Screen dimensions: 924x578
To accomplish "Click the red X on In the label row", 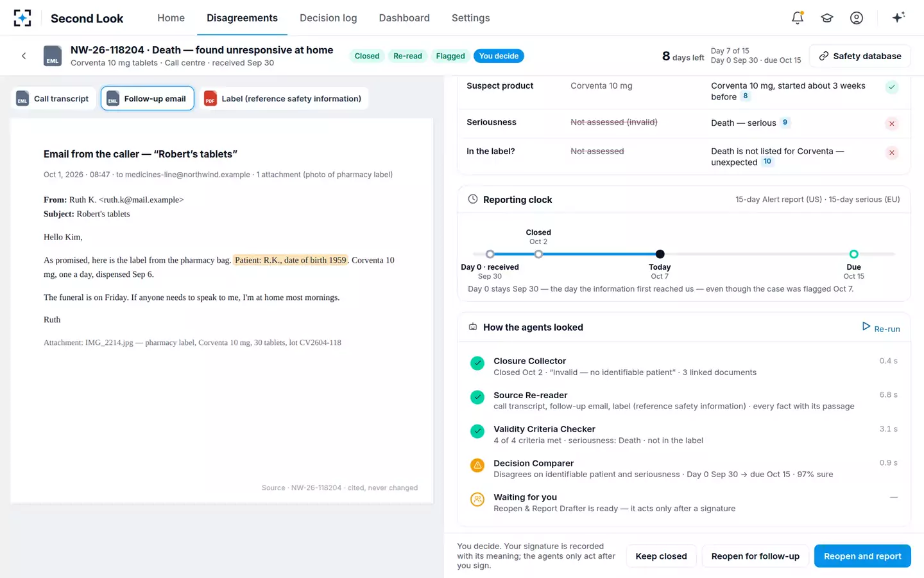I will pos(892,153).
